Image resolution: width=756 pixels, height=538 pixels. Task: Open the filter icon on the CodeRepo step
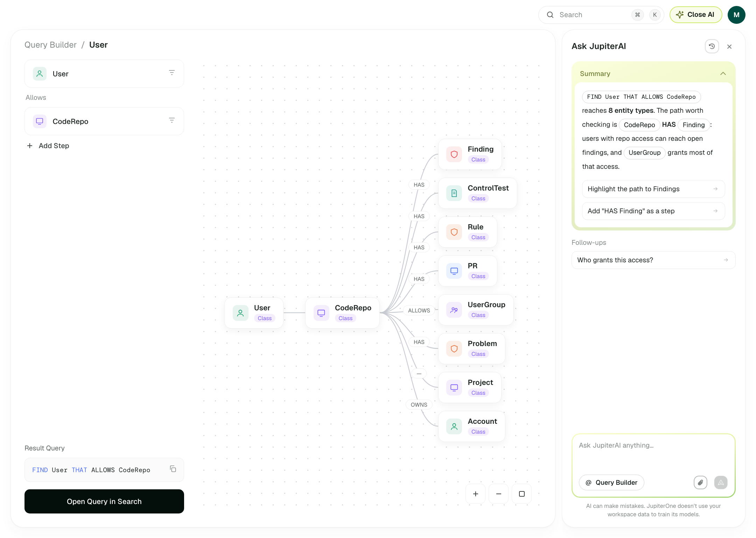(172, 120)
